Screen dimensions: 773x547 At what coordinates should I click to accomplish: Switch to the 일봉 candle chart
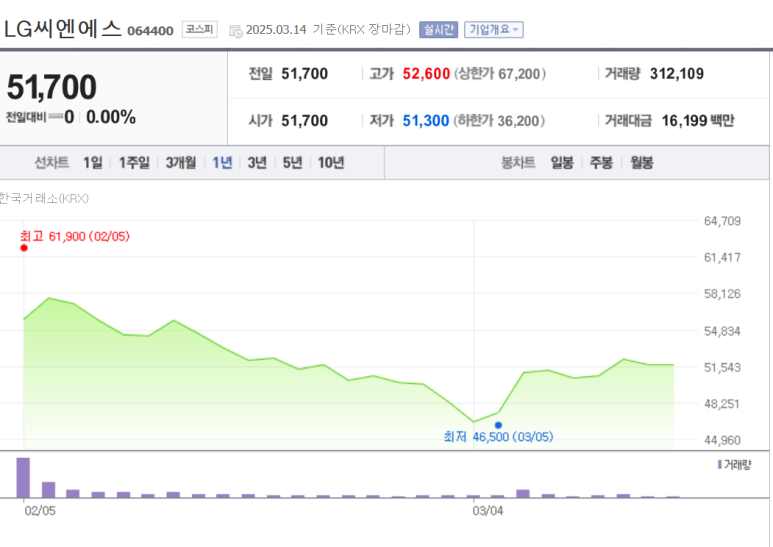point(562,163)
